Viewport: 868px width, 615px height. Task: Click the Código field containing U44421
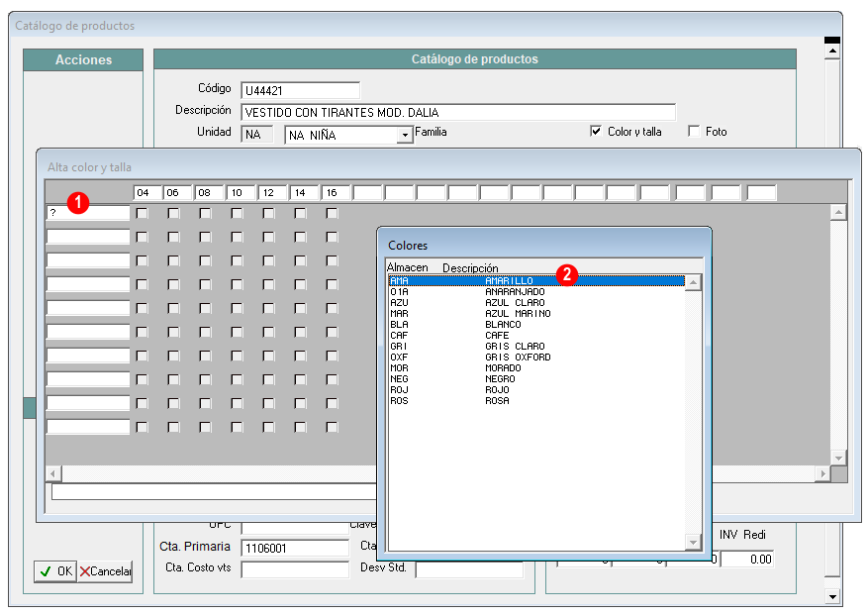click(x=300, y=90)
